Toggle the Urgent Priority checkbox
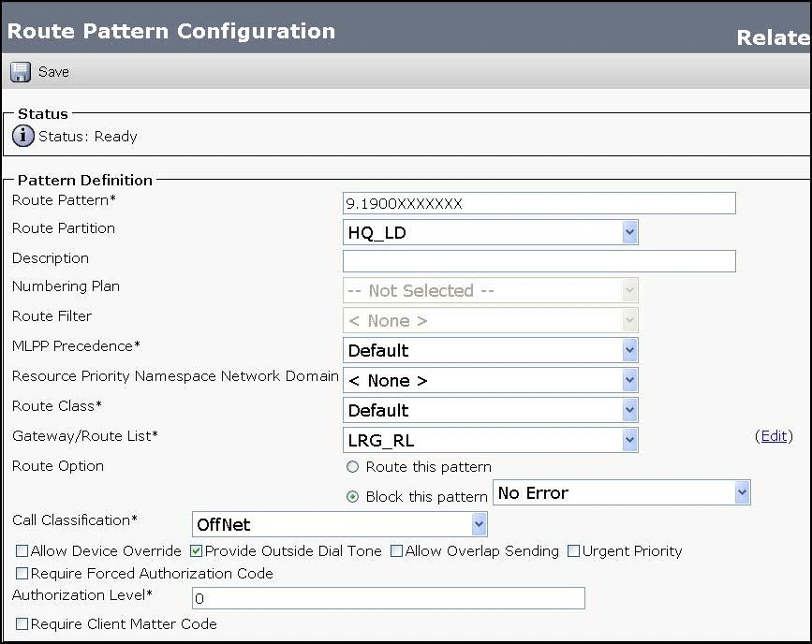Image resolution: width=812 pixels, height=644 pixels. tap(573, 551)
